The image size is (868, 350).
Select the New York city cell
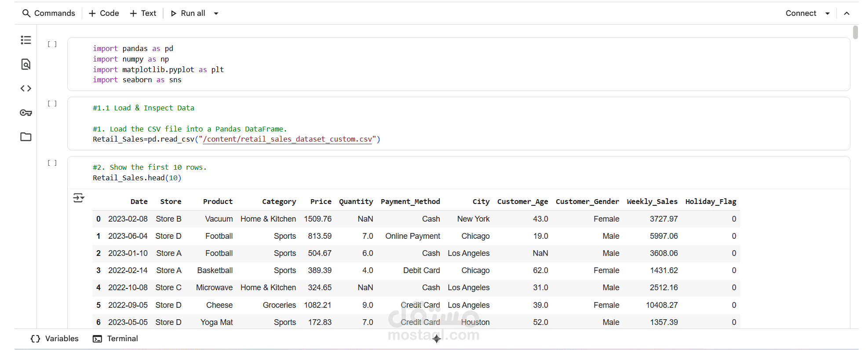[x=473, y=219]
